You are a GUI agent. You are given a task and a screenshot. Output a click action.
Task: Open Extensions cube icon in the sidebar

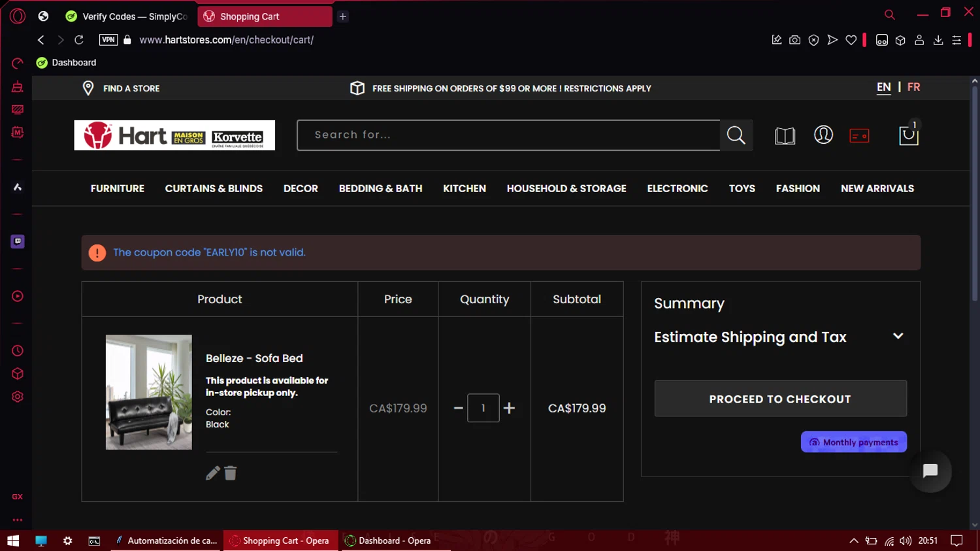coord(18,374)
